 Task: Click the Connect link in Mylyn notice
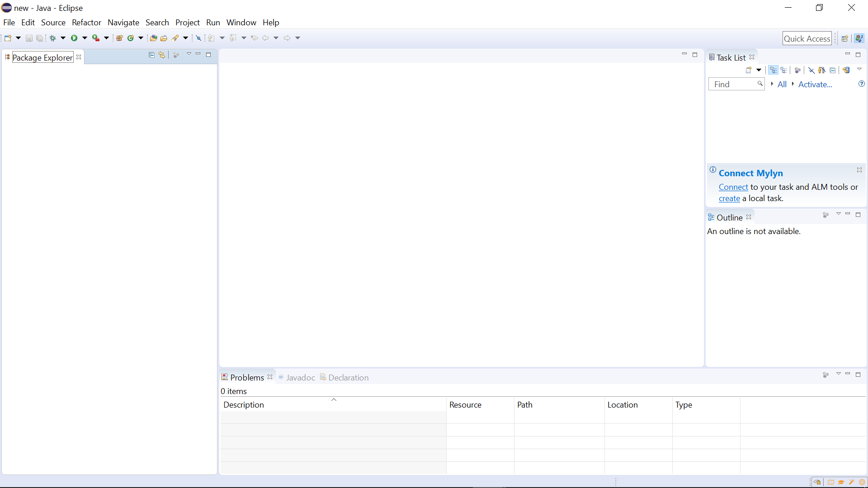733,187
